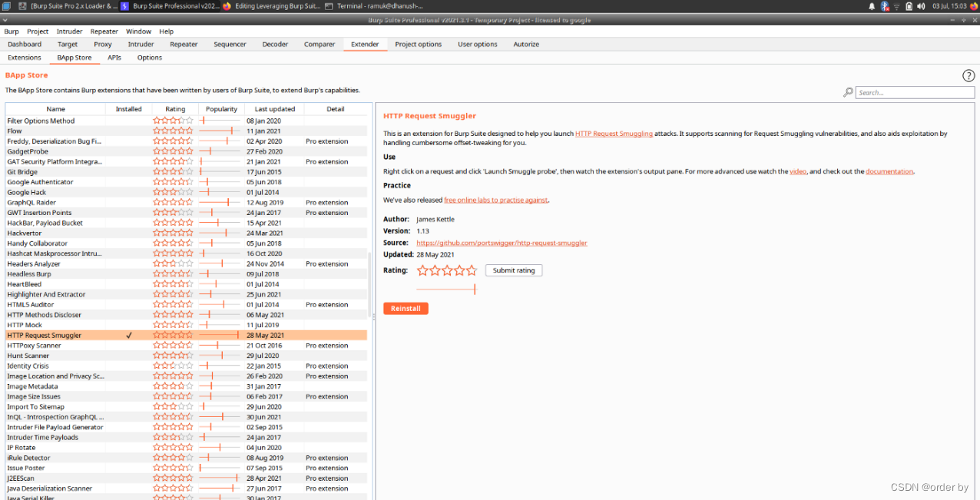Sort the list by the Name column
The height and width of the screenshot is (500, 980).
55,109
